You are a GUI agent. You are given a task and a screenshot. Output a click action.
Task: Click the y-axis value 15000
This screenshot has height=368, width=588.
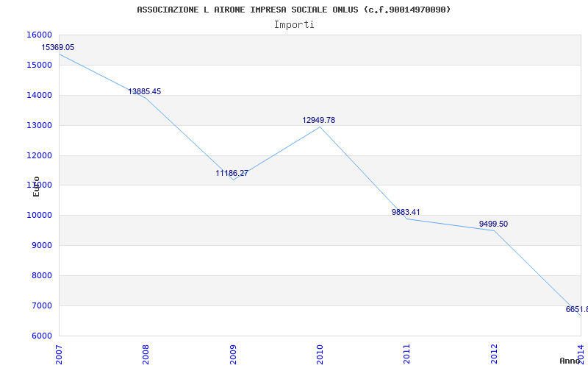pos(40,65)
